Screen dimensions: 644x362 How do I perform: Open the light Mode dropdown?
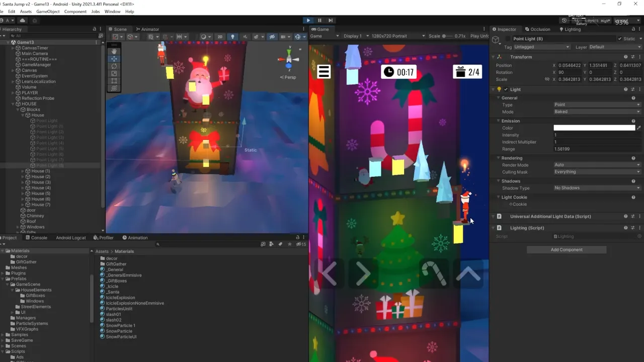(597, 112)
